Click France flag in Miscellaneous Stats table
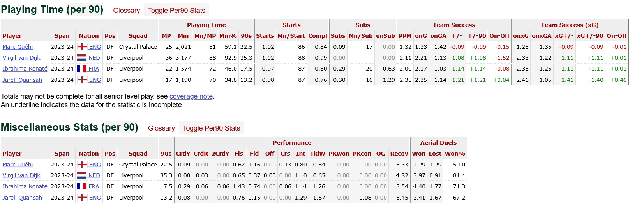The height and width of the screenshot is (207, 644). point(82,186)
